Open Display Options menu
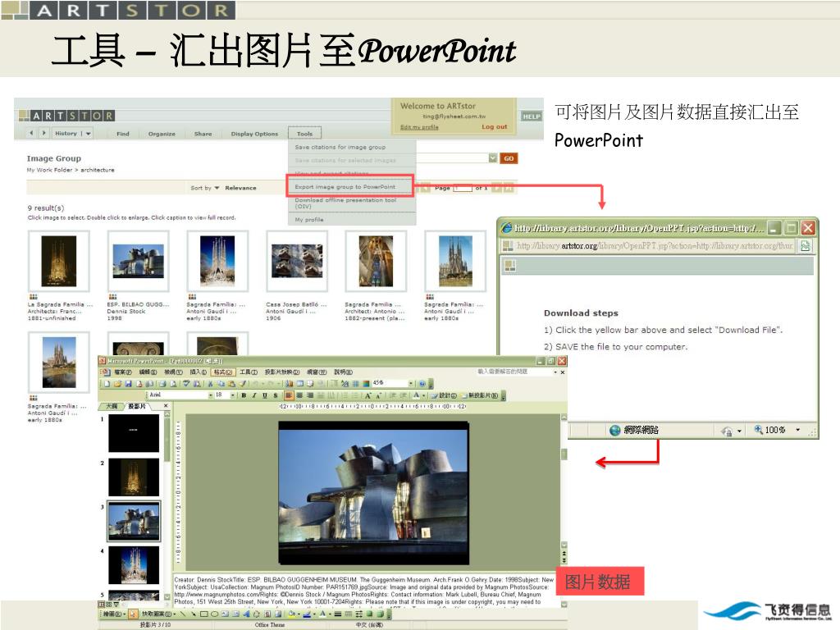840x630 pixels. pos(254,134)
